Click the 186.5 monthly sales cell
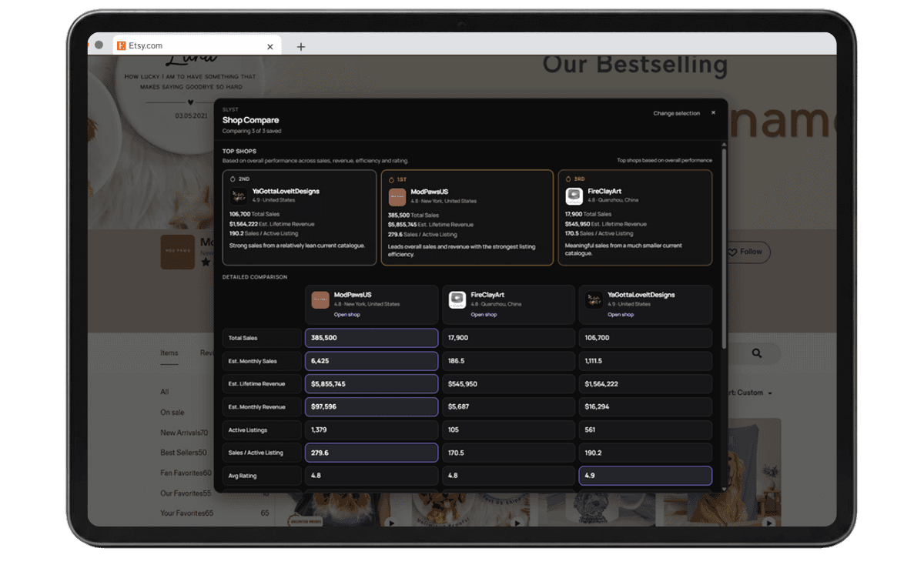 (509, 361)
